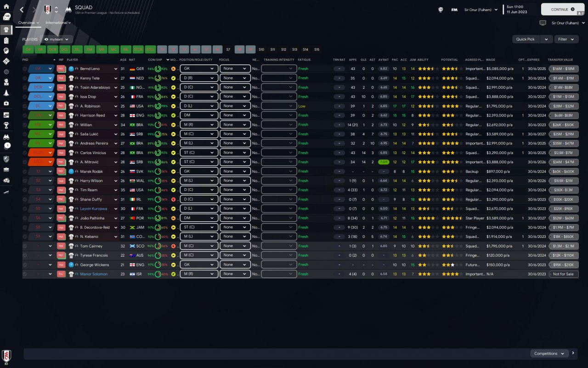Select the S15 substitute slot chip
588x368 pixels.
[317, 49]
